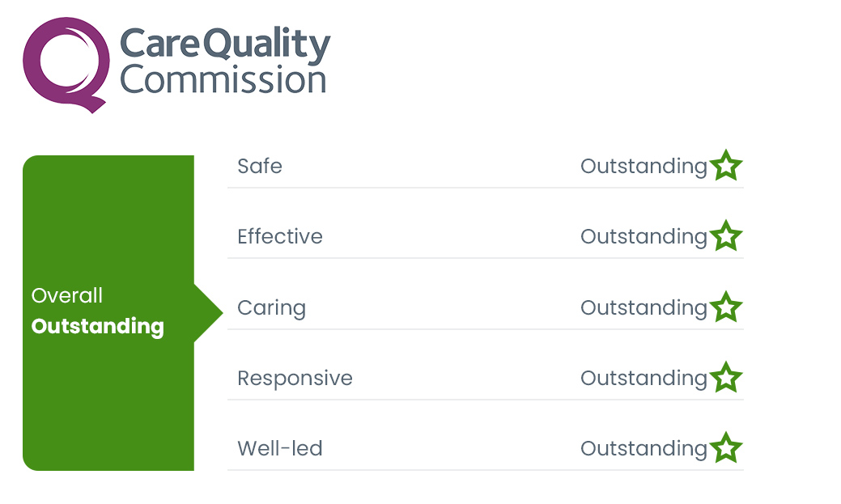This screenshot has height=504, width=841.
Task: Click the Care Quality Commission logo text
Action: point(224,61)
